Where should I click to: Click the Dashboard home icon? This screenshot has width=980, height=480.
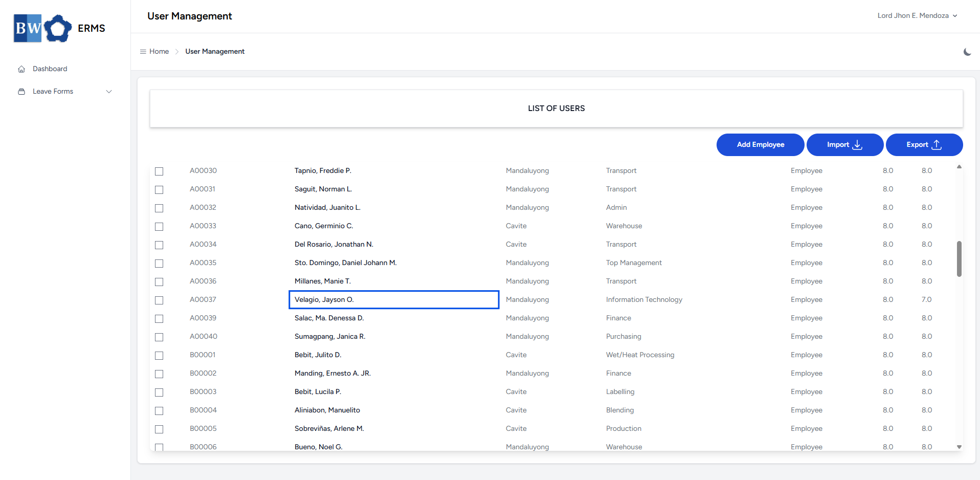21,69
